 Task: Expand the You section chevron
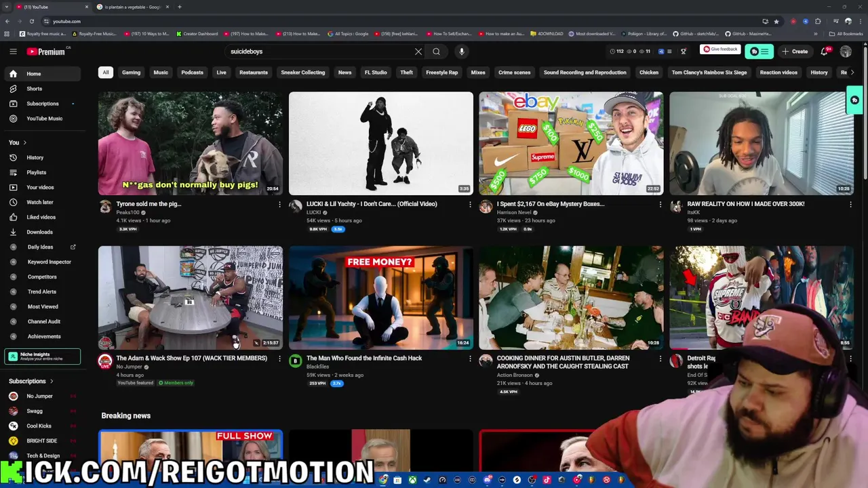[25, 143]
